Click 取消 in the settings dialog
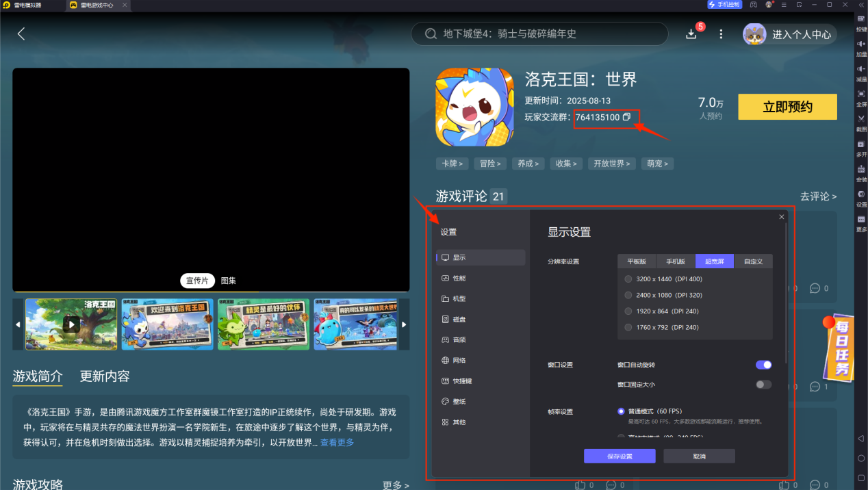Screen dimensions: 868x490 699,456
